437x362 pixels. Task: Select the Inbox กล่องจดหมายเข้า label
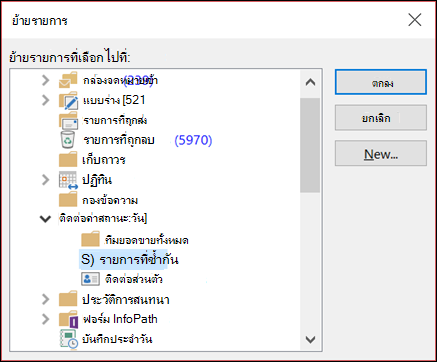tap(120, 80)
